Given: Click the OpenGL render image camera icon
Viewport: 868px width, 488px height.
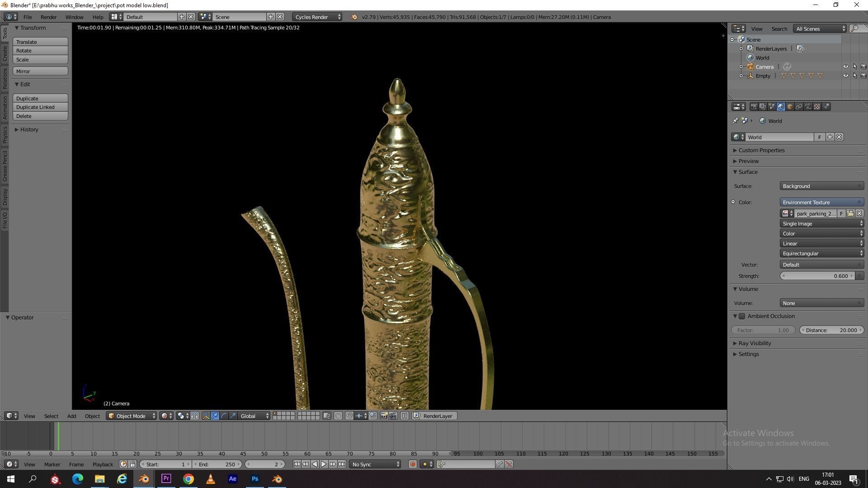Looking at the screenshot, I should (x=383, y=416).
